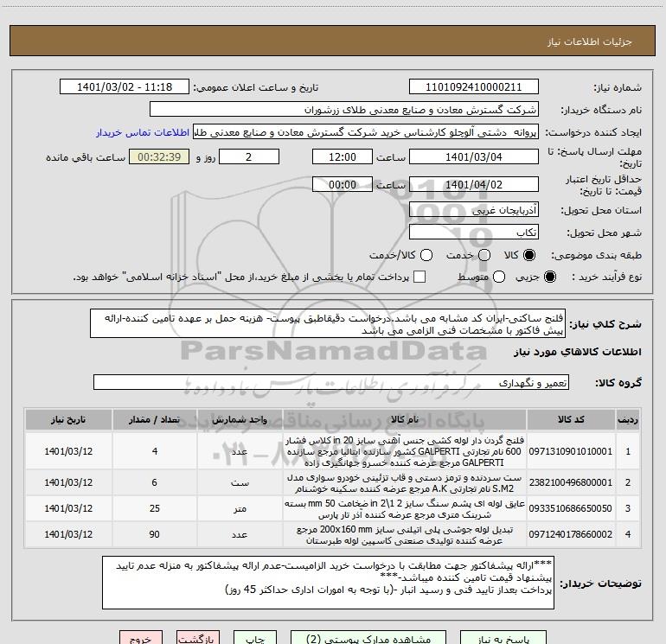The width and height of the screenshot is (666, 644).
Task: Click the جزئیات اطلاعات نیاز page header
Action: (590, 41)
